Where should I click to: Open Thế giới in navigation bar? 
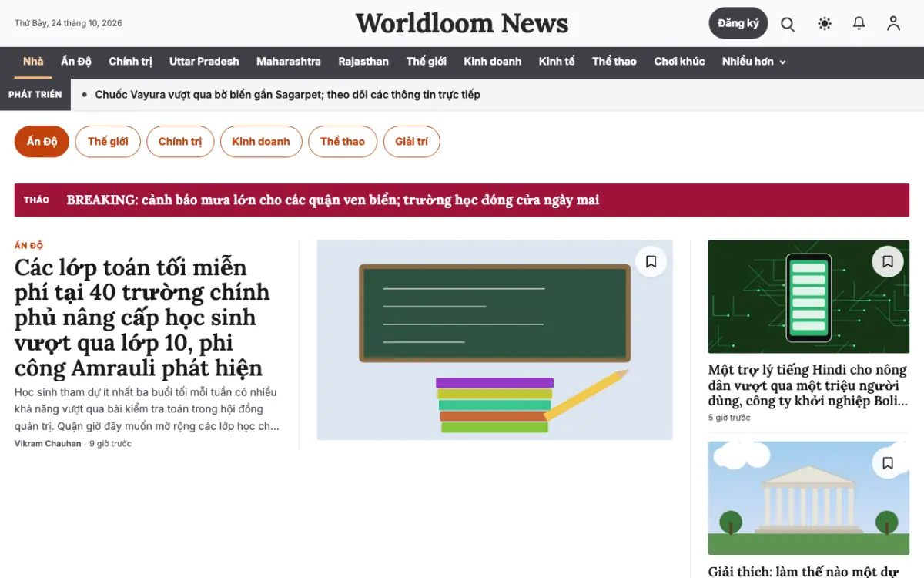pos(427,62)
